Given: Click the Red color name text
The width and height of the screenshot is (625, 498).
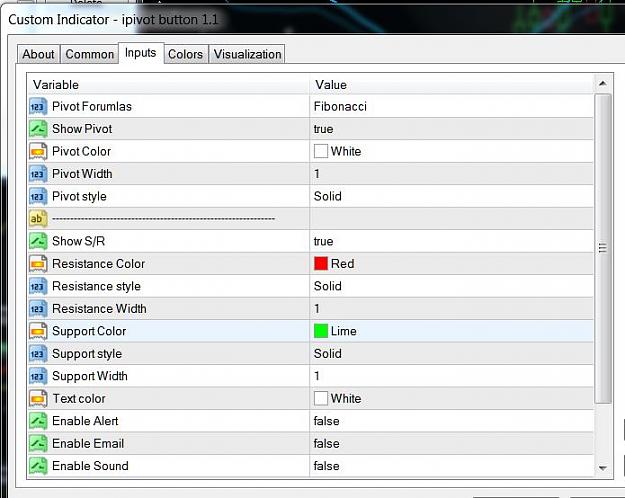Looking at the screenshot, I should click(x=342, y=264).
